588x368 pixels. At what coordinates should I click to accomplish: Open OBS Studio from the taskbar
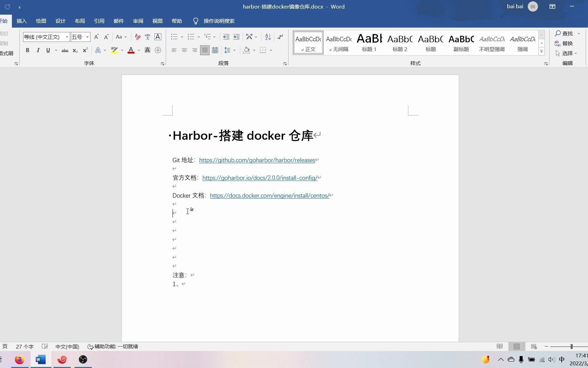pos(83,359)
